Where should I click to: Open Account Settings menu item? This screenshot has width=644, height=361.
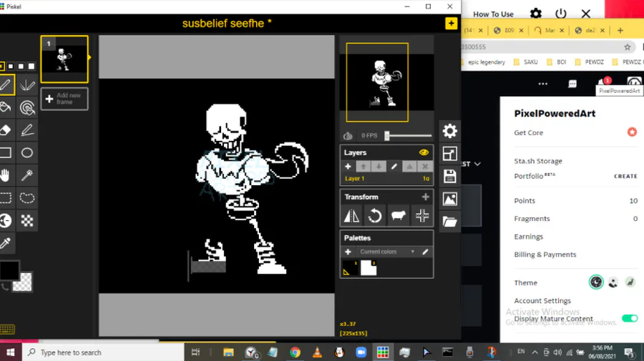[x=542, y=301]
